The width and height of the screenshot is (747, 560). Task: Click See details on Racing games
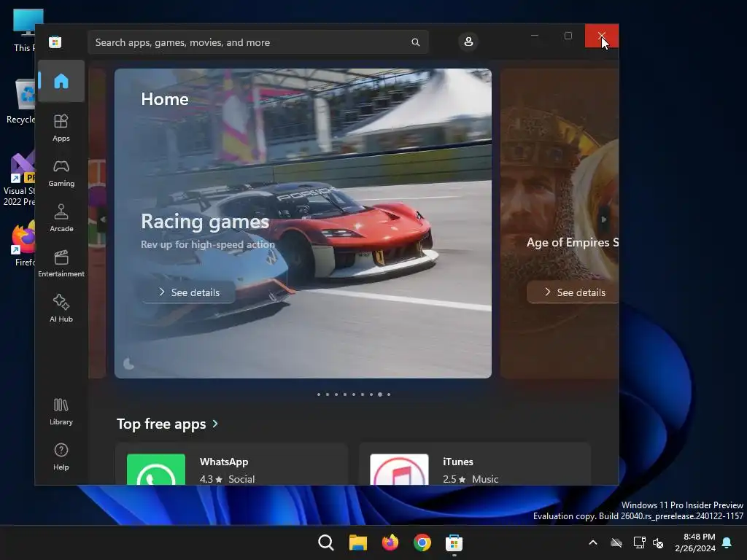[189, 292]
